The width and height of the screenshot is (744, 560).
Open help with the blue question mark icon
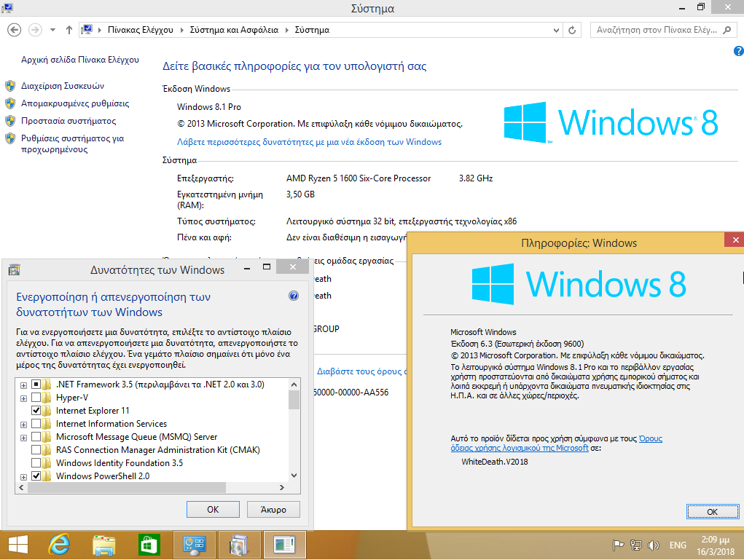tap(738, 51)
